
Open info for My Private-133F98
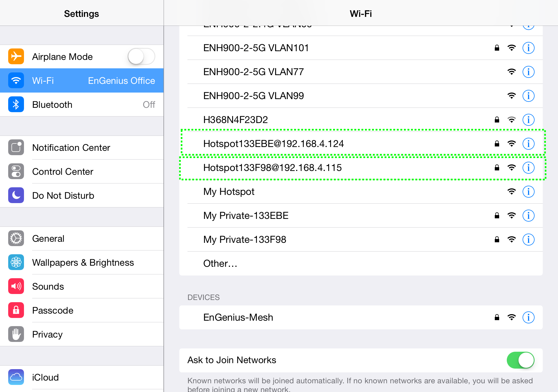pyautogui.click(x=528, y=240)
